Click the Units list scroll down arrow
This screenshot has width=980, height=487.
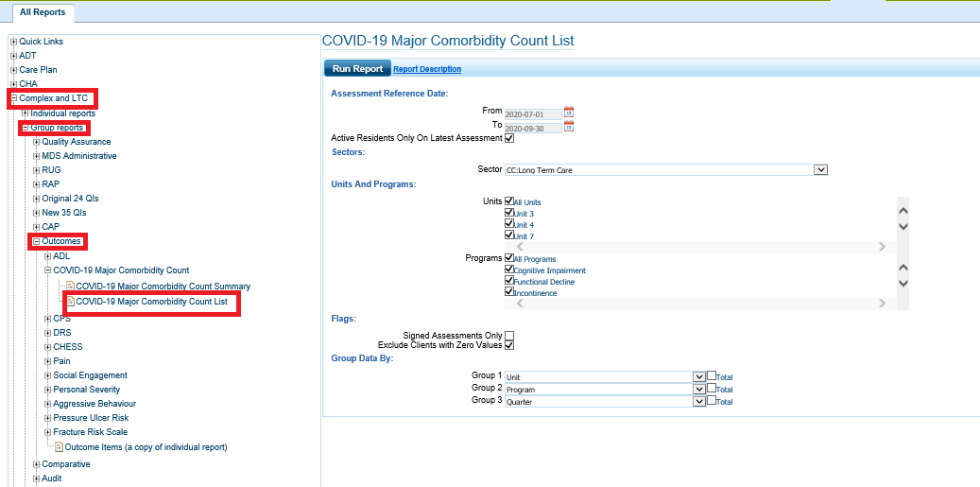click(x=903, y=227)
